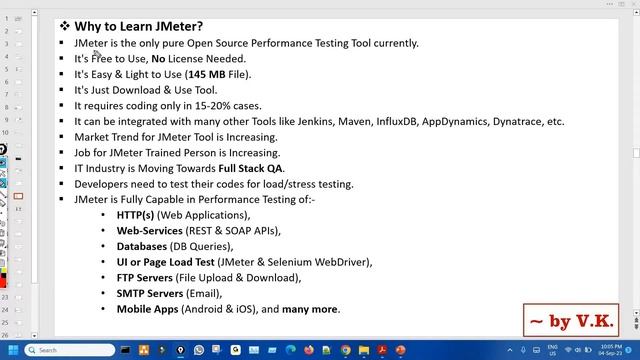640x360 pixels.
Task: Click the taskbar Search box
Action: pyautogui.click(x=70, y=350)
